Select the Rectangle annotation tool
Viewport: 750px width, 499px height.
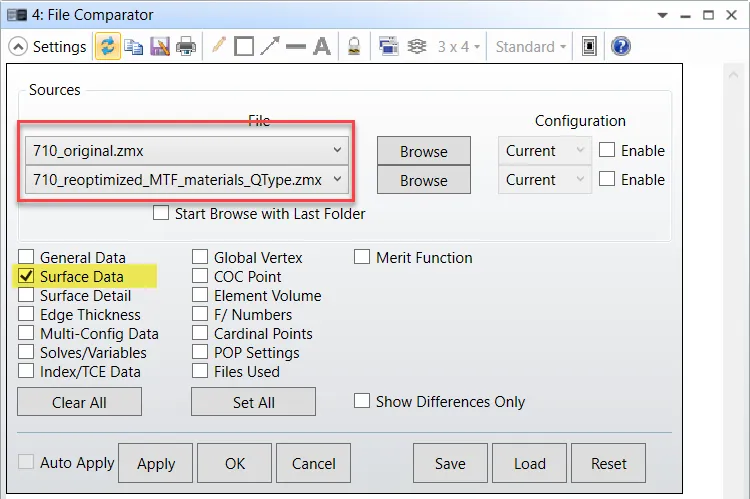[243, 47]
